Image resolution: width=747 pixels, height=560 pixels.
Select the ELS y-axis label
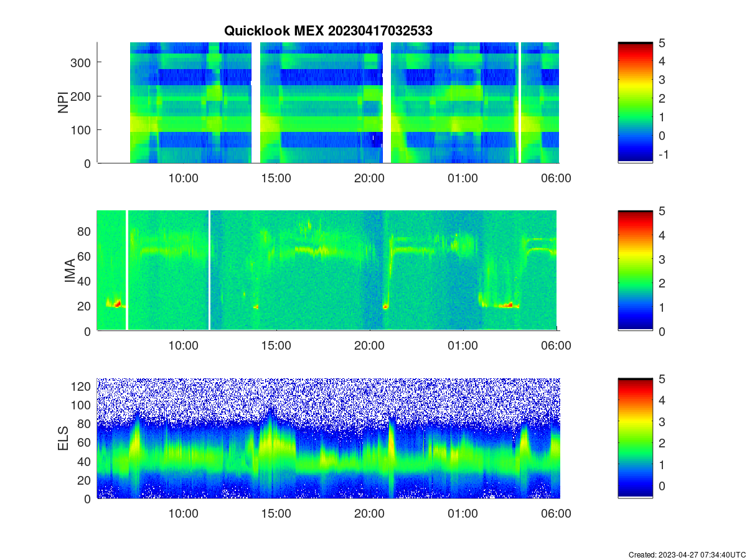click(x=63, y=439)
